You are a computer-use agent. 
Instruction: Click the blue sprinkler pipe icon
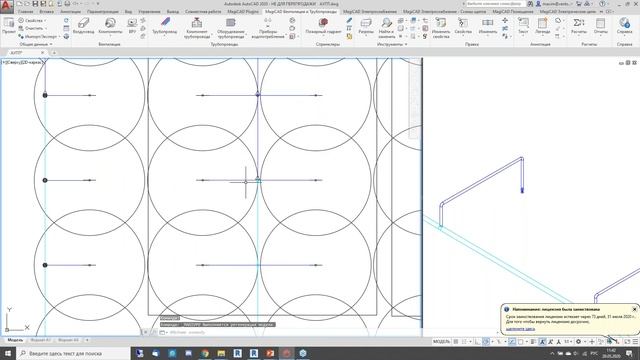click(349, 20)
